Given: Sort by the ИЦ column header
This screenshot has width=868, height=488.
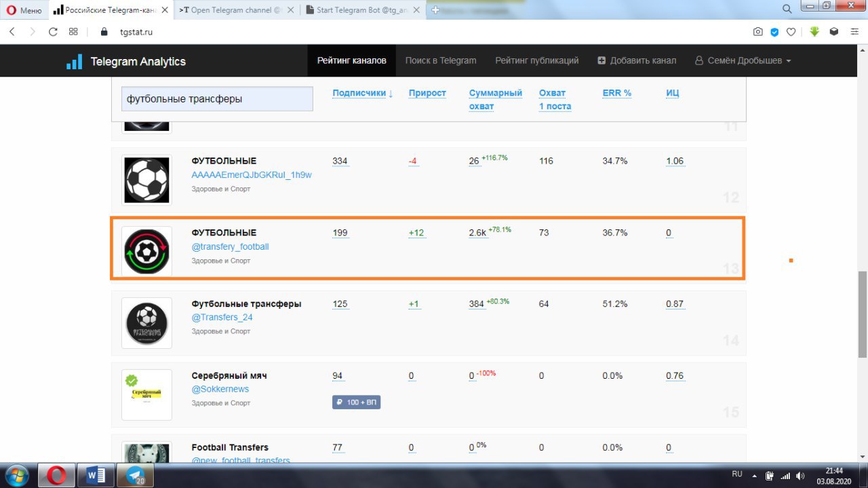Looking at the screenshot, I should pyautogui.click(x=673, y=93).
